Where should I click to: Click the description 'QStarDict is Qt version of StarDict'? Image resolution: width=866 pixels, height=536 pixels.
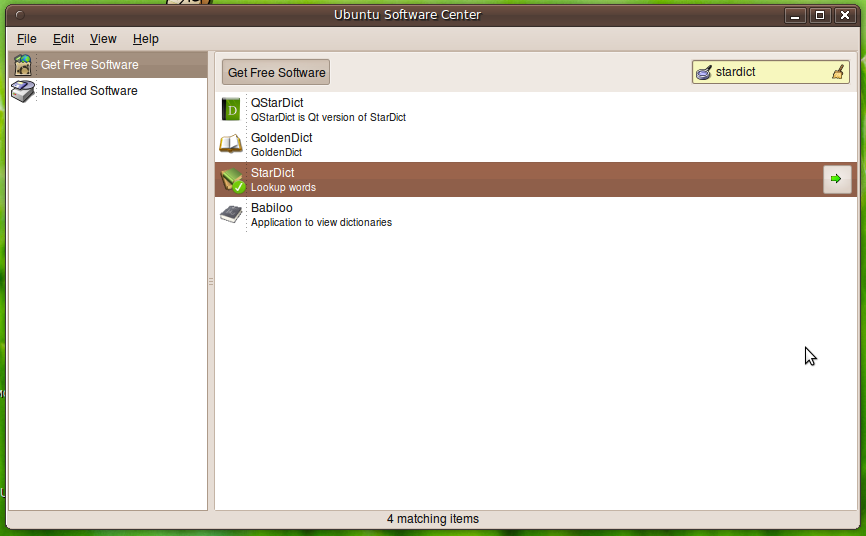[329, 117]
